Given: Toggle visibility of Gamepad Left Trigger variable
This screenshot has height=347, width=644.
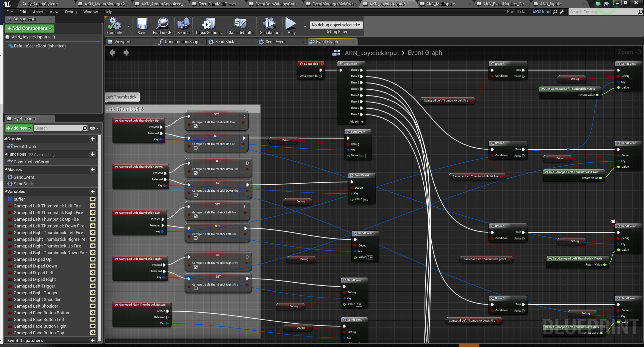Looking at the screenshot, I should click(93, 286).
